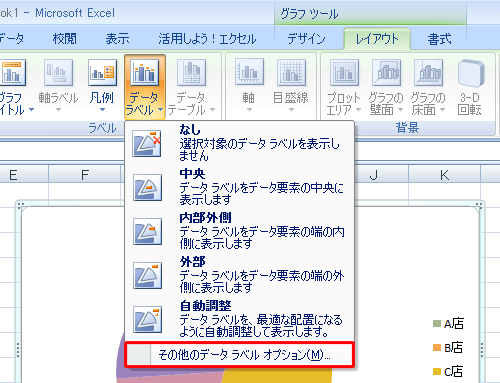Screen dimensions: 500x383
Task: Click the B店 legend text
Action: pyautogui.click(x=454, y=348)
